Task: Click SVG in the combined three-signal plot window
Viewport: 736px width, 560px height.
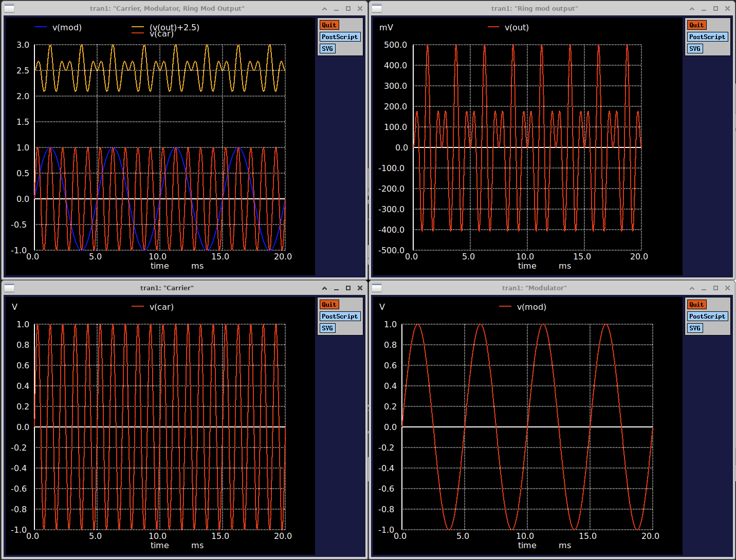Action: (x=327, y=49)
